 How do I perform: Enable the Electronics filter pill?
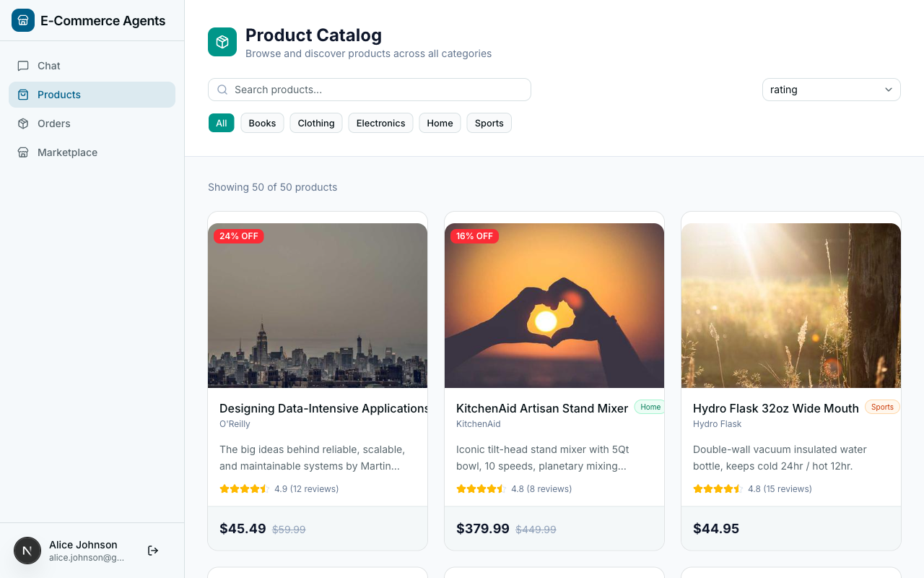point(380,123)
